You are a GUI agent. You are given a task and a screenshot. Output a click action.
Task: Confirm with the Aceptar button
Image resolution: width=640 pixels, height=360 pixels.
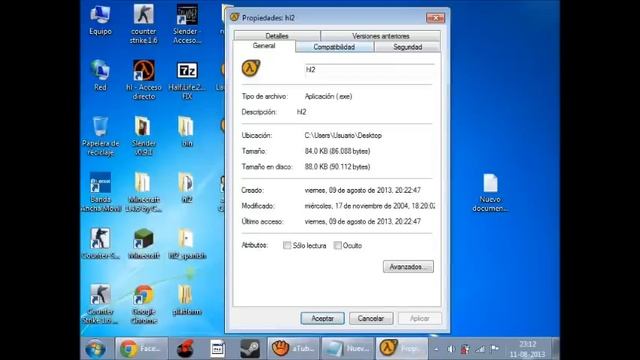point(322,318)
